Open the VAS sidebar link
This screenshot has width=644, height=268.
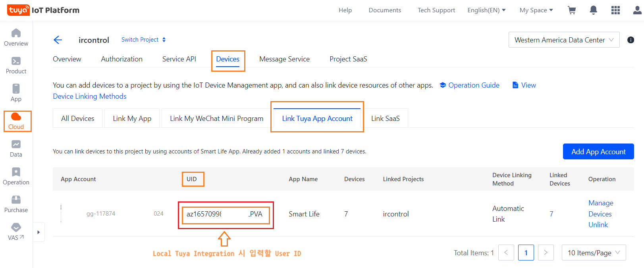16,232
